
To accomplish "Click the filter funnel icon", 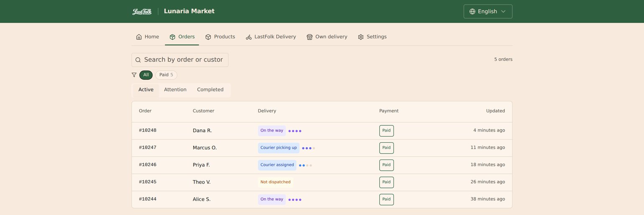I will [134, 75].
